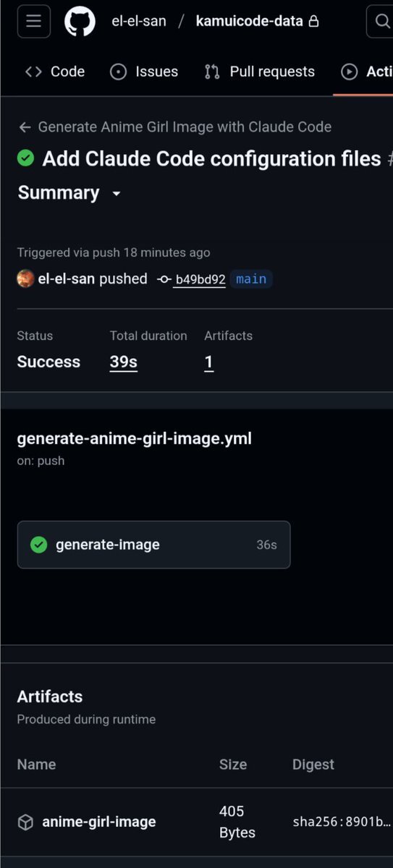Open commit b49bd92 link
This screenshot has width=393, height=868.
point(200,279)
